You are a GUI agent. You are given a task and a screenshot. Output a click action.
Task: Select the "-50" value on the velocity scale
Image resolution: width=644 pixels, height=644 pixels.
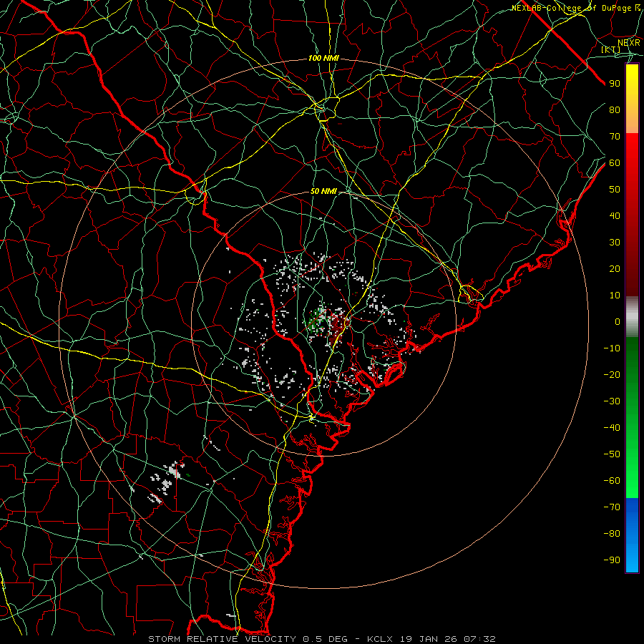(612, 454)
